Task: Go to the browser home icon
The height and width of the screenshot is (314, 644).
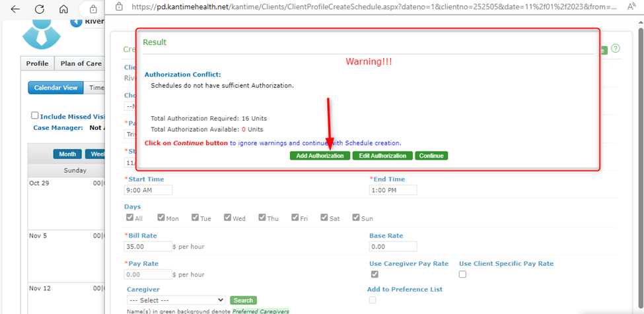Action: [x=63, y=9]
